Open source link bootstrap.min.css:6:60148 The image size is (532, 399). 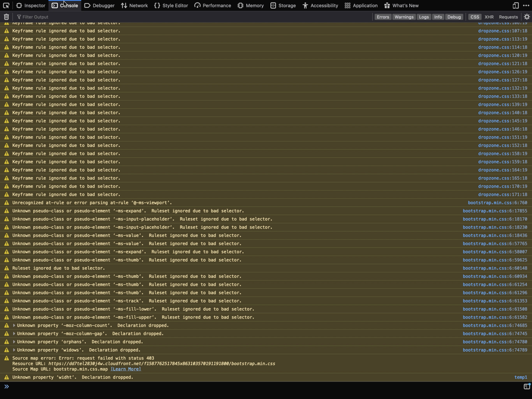pyautogui.click(x=495, y=268)
